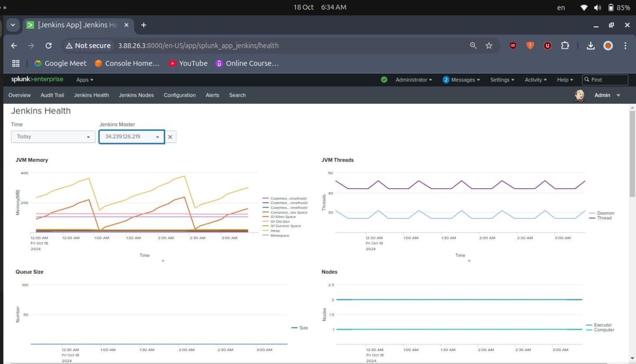Open a new browser tab
Viewport: 636px width, 364px height.
[x=144, y=25]
